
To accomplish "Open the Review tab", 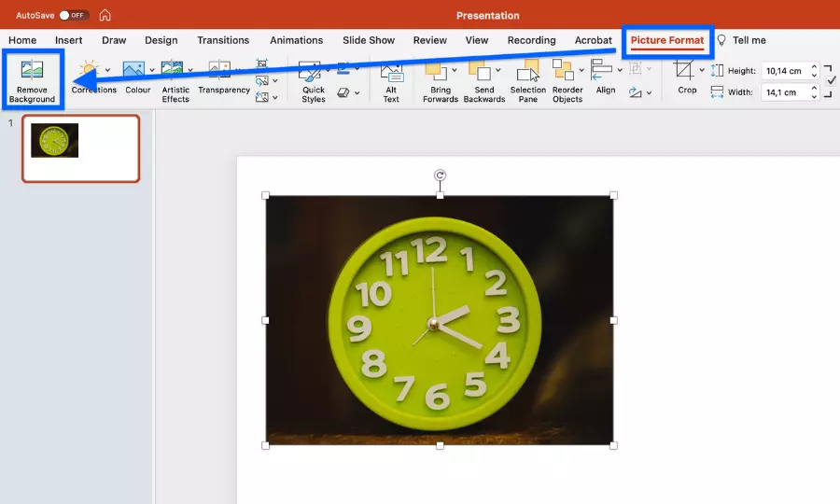I will [429, 40].
